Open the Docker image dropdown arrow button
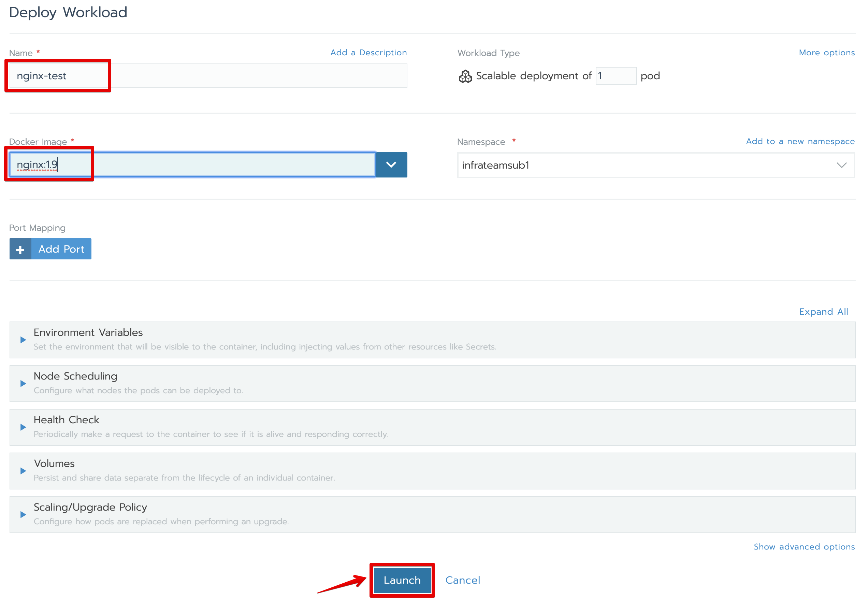The image size is (868, 599). click(391, 165)
